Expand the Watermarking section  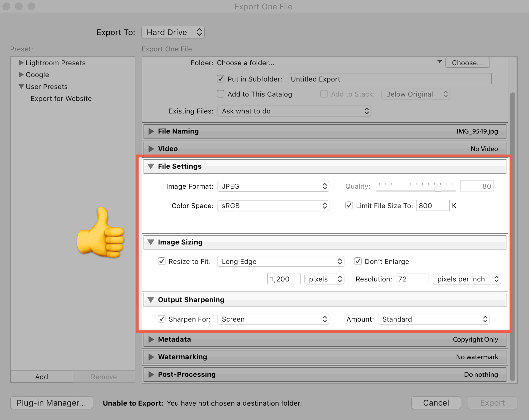[151, 357]
